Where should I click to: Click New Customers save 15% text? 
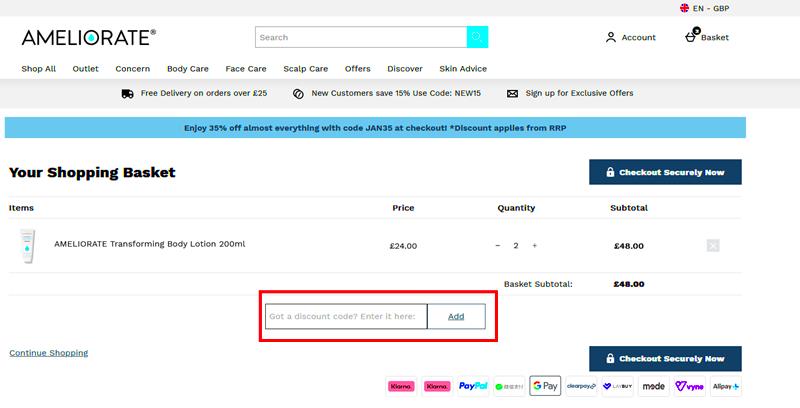396,93
